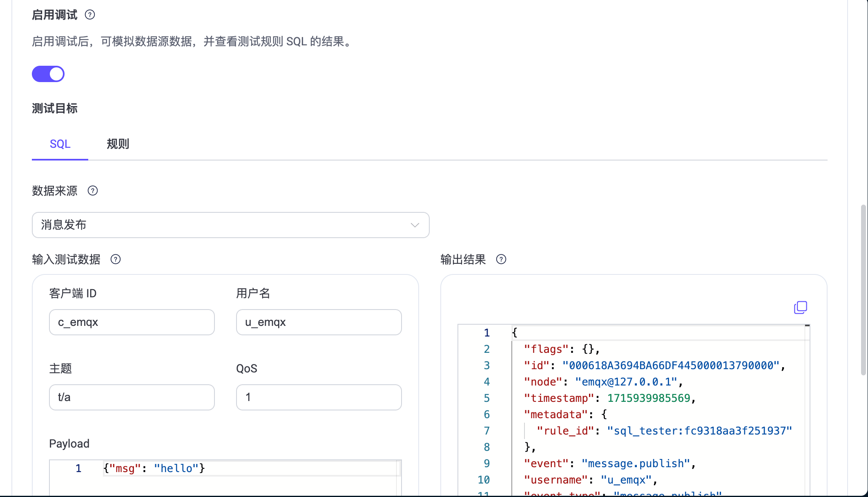Click the 客户端 ID field showing c_emqx
This screenshot has height=497, width=868.
132,322
